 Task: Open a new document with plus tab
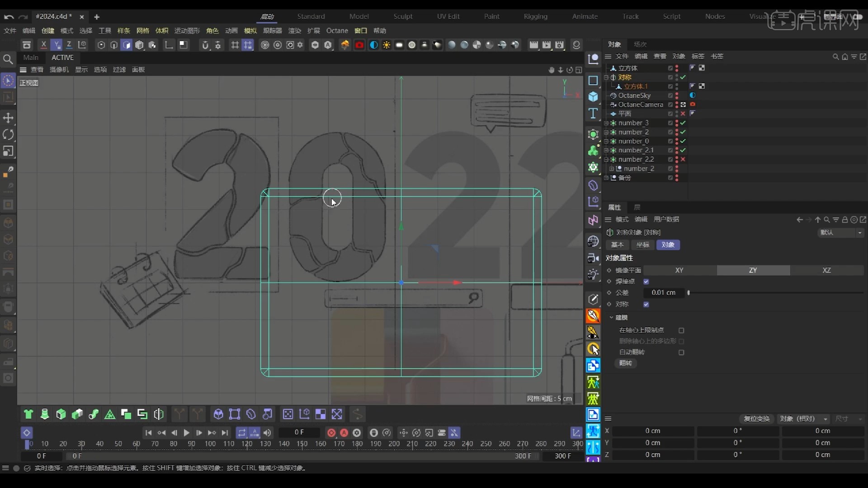pos(97,17)
